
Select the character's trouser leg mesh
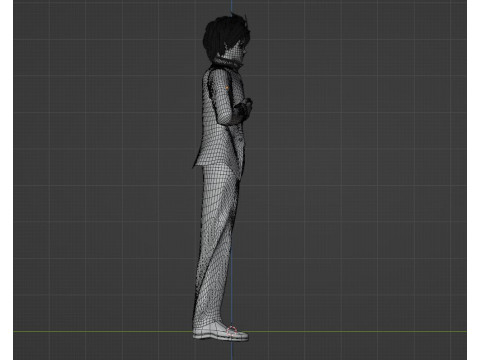pos(216,247)
